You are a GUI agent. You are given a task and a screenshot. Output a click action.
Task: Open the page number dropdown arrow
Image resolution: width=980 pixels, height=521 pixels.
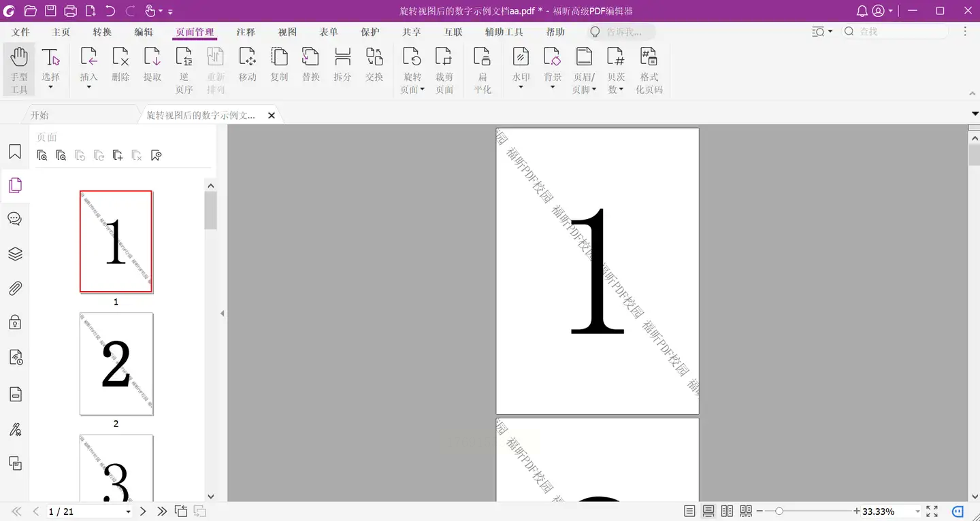pyautogui.click(x=128, y=511)
